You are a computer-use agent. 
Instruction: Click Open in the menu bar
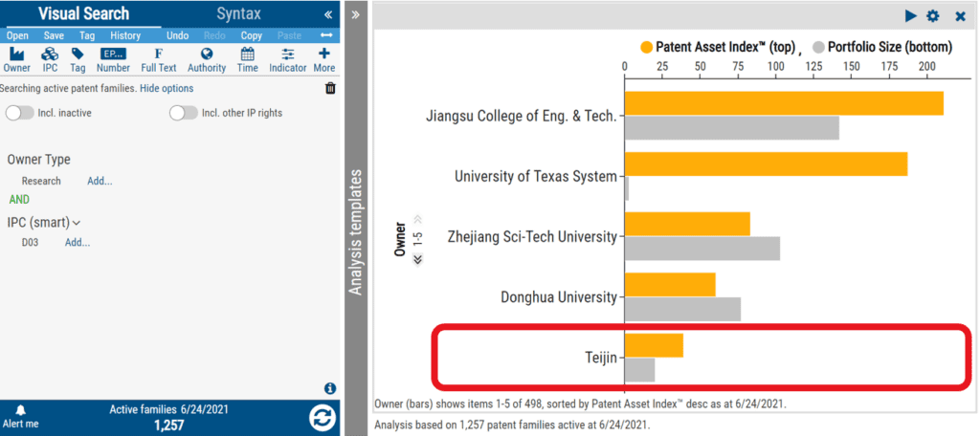click(17, 35)
